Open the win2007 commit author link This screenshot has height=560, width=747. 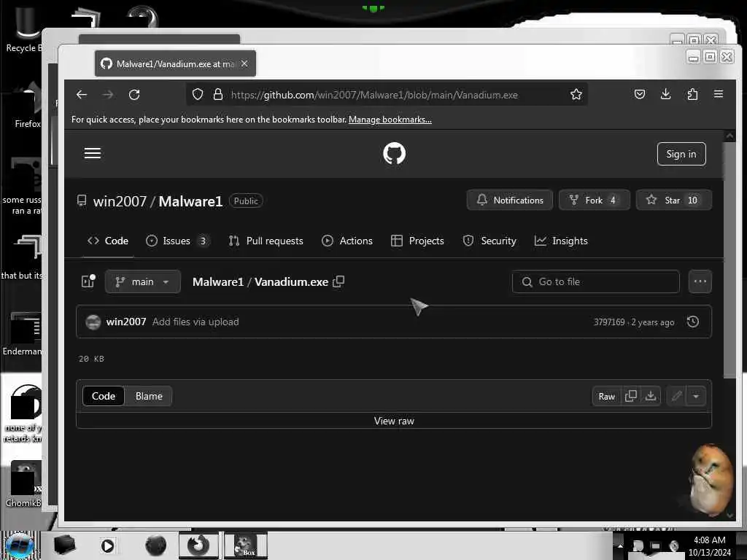coord(126,322)
